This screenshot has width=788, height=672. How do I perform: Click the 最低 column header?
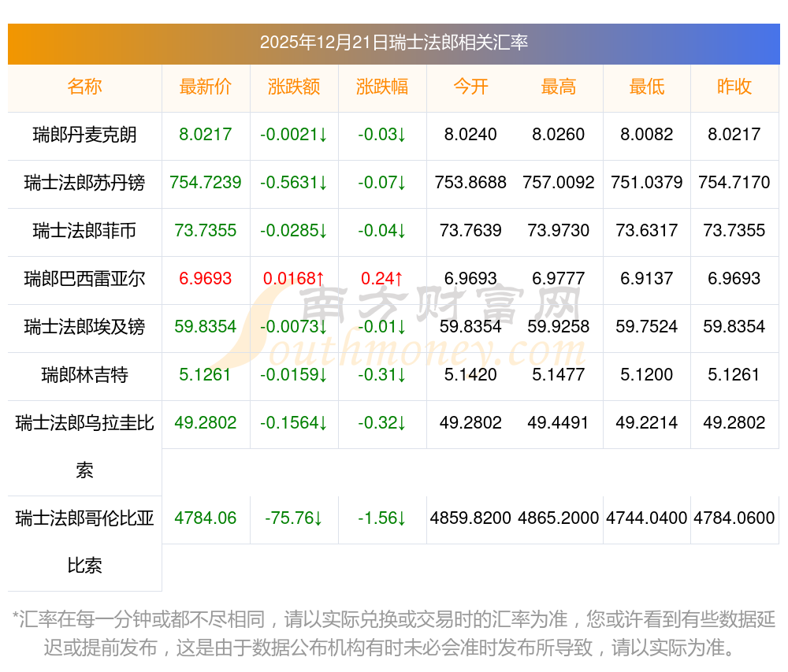(x=647, y=87)
